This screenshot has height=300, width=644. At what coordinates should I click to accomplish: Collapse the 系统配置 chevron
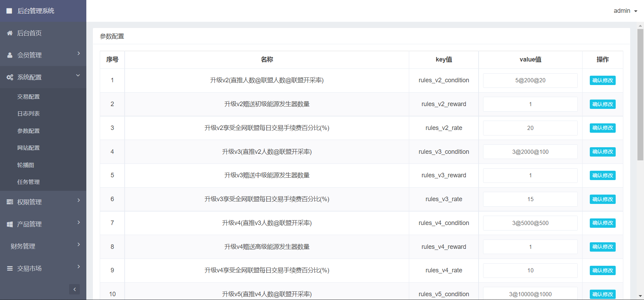(x=78, y=75)
